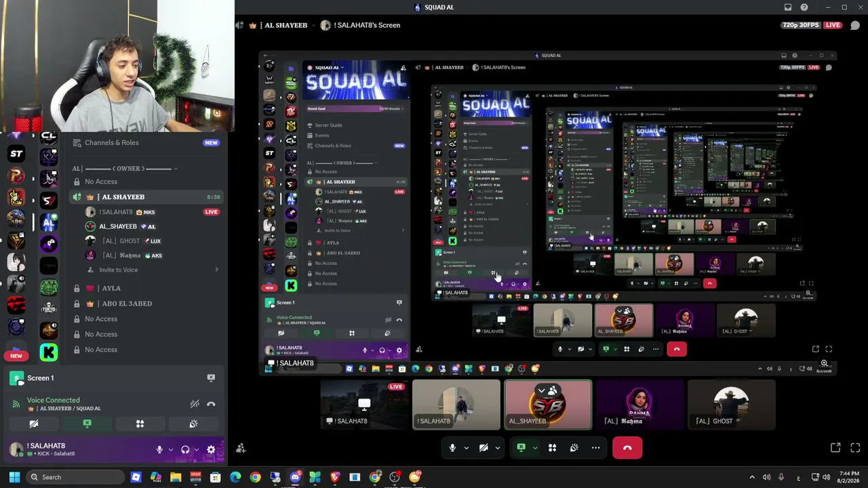Screen dimensions: 868x488
Task: Open the chat bubble icon next to LIVE
Action: pos(855,25)
